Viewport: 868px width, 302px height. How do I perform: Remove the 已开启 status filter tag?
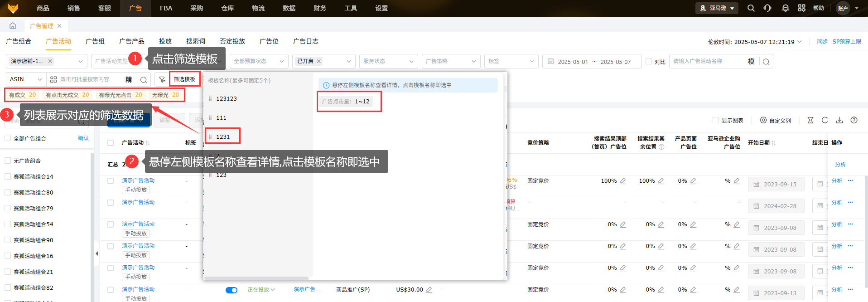click(x=319, y=61)
